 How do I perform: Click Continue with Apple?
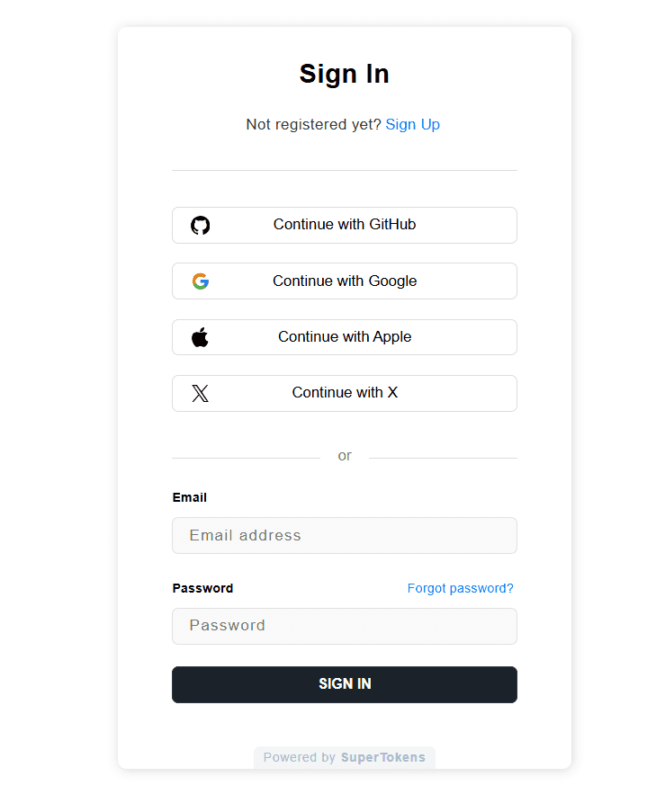[x=345, y=337]
